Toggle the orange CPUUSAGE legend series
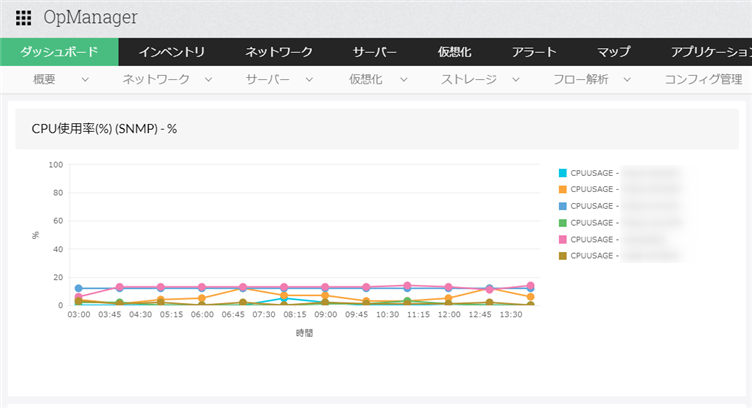This screenshot has height=408, width=752. [x=562, y=190]
